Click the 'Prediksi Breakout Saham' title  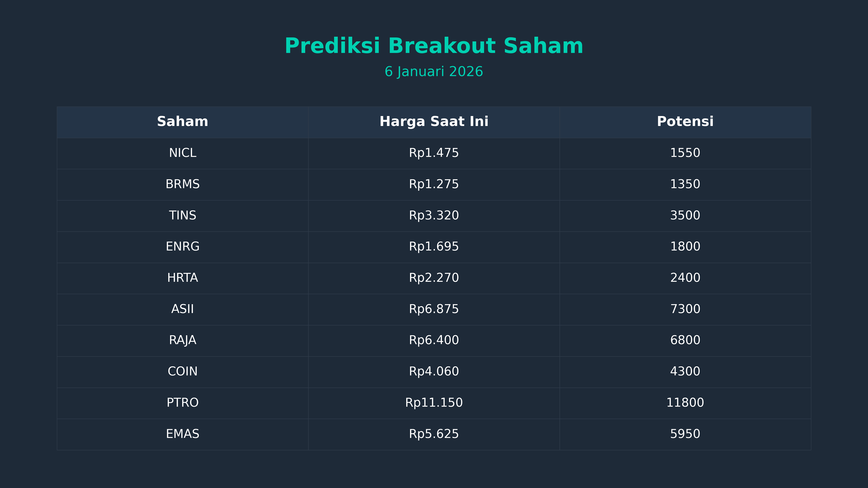pos(434,46)
